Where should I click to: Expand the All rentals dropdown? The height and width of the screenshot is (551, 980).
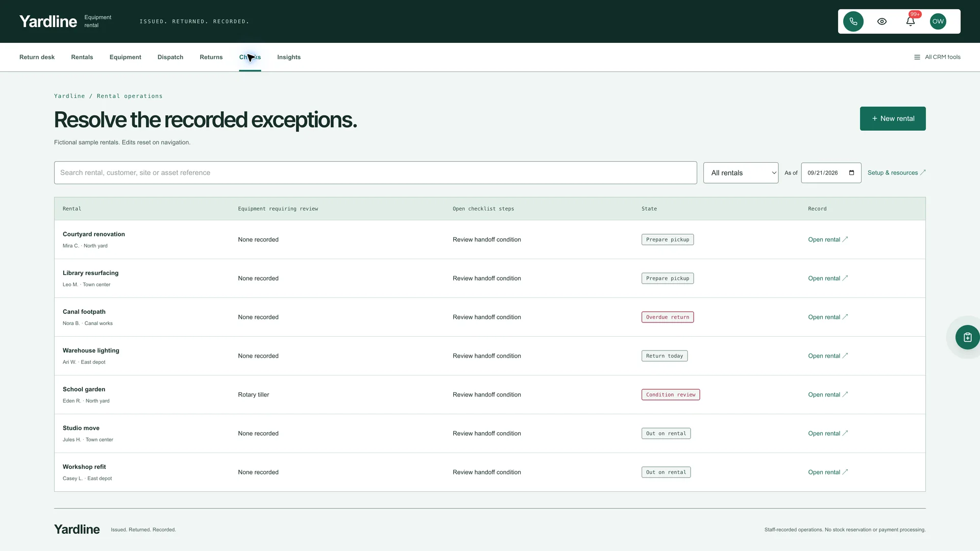pos(740,173)
